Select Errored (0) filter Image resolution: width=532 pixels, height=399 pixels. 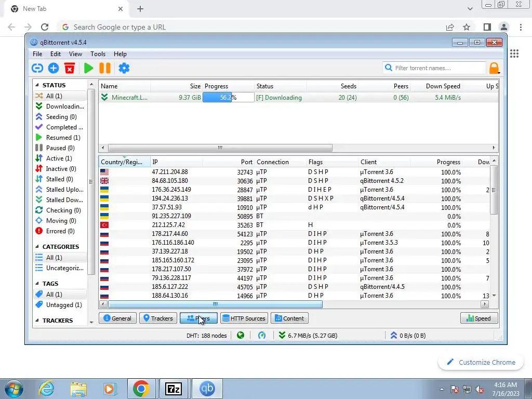coord(60,231)
